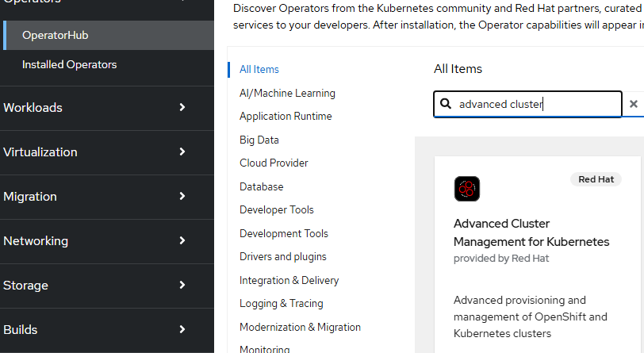Open OperatorHub in the sidebar
The width and height of the screenshot is (644, 353).
tap(109, 36)
